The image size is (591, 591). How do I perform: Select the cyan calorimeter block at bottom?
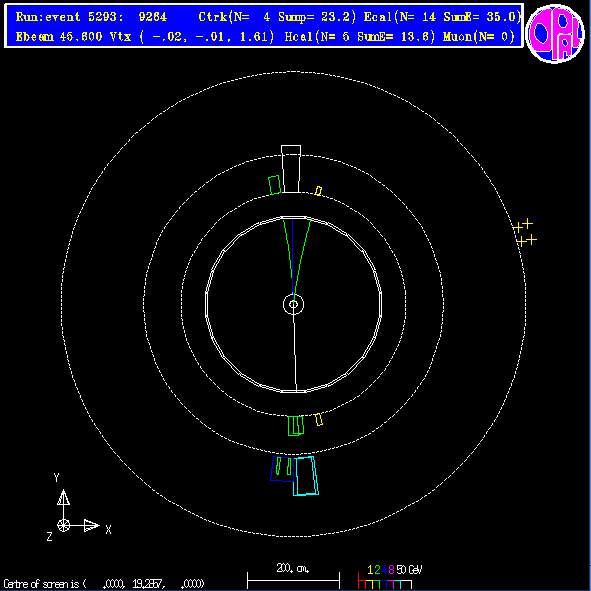306,476
